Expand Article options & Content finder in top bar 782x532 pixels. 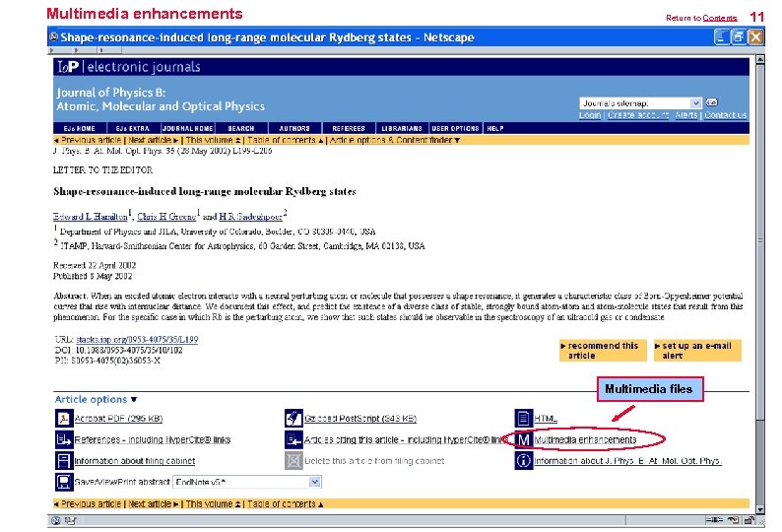395,140
